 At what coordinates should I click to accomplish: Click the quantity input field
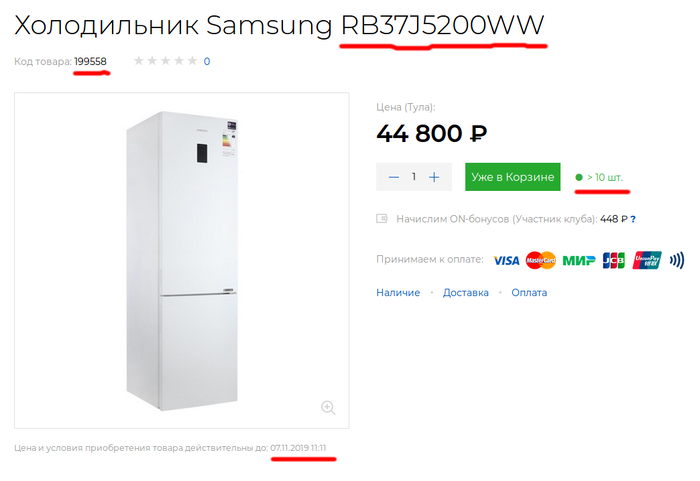tap(414, 177)
